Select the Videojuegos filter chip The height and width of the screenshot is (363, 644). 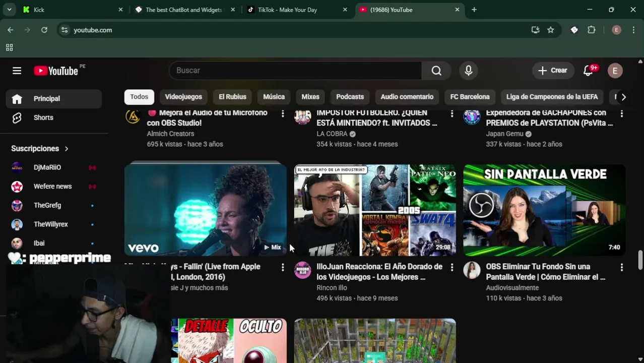click(183, 97)
